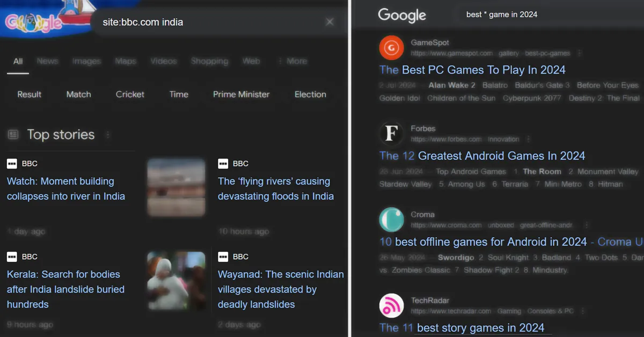Open the Top stories three-dot menu
Screen dimensions: 644x337
point(107,135)
